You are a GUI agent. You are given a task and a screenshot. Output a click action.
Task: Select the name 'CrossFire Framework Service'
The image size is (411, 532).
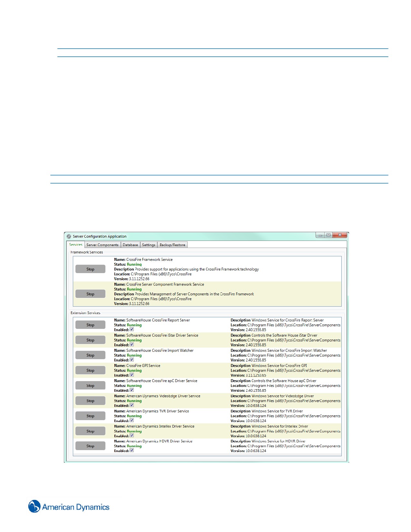pyautogui.click(x=149, y=260)
